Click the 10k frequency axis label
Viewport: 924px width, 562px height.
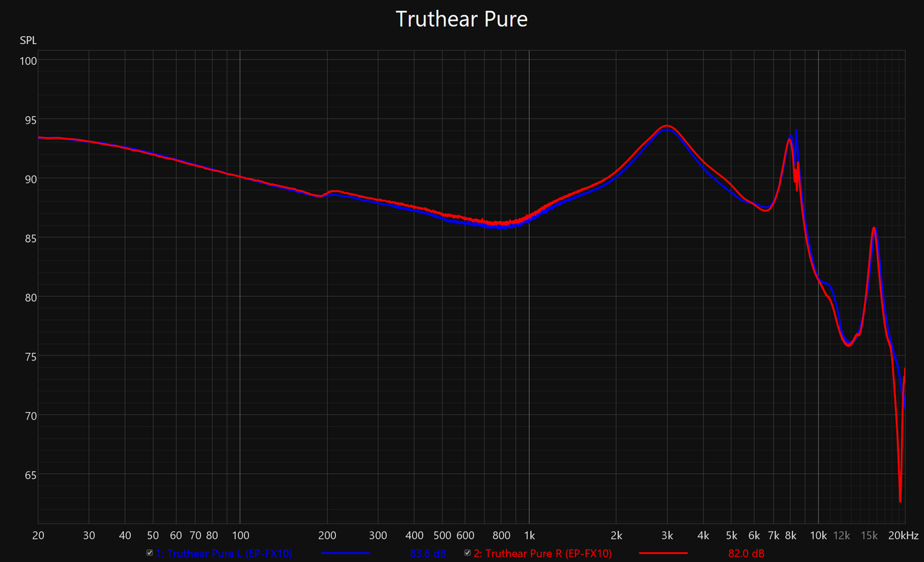(818, 535)
